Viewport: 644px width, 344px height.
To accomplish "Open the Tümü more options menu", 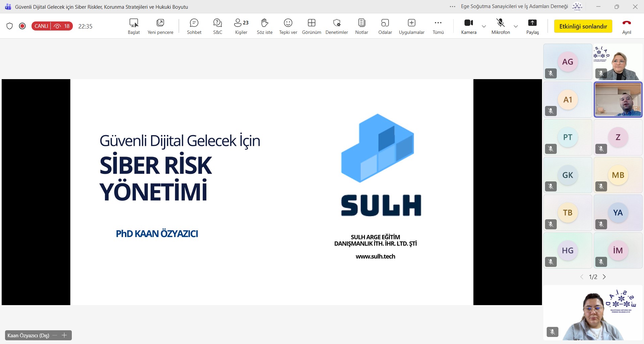I will [438, 26].
